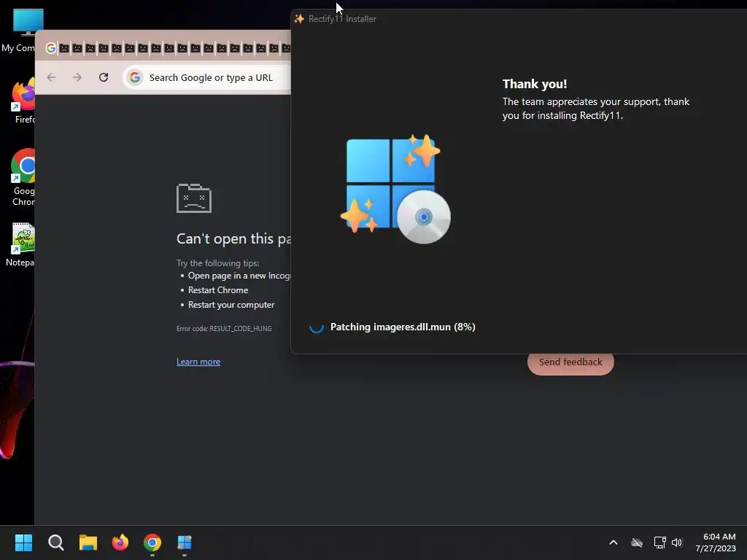Click the Restart your computer tip
This screenshot has height=560, width=747.
tap(231, 305)
